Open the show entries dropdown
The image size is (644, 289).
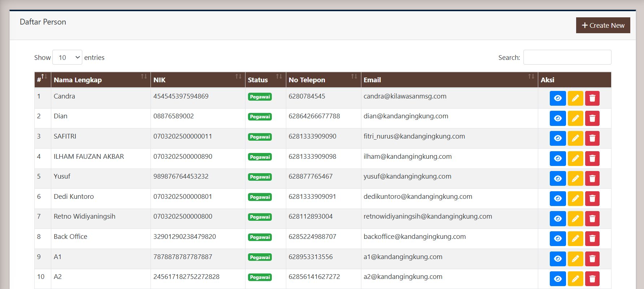67,57
